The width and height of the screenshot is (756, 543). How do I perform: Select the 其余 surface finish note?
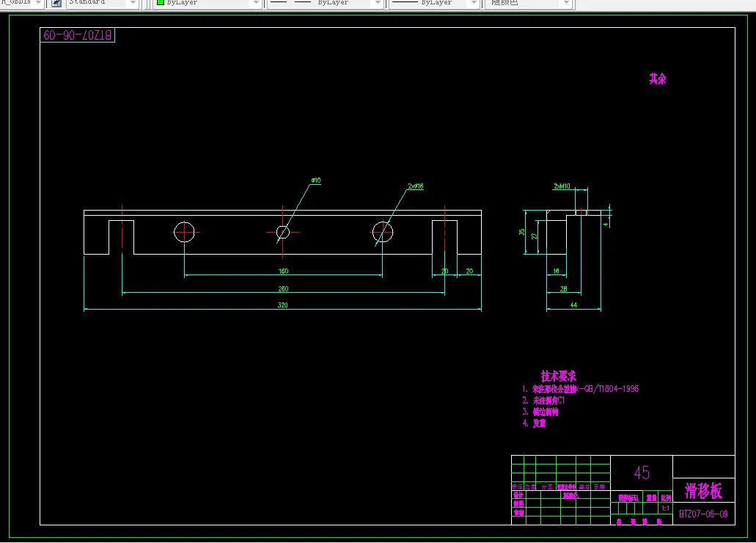point(658,79)
